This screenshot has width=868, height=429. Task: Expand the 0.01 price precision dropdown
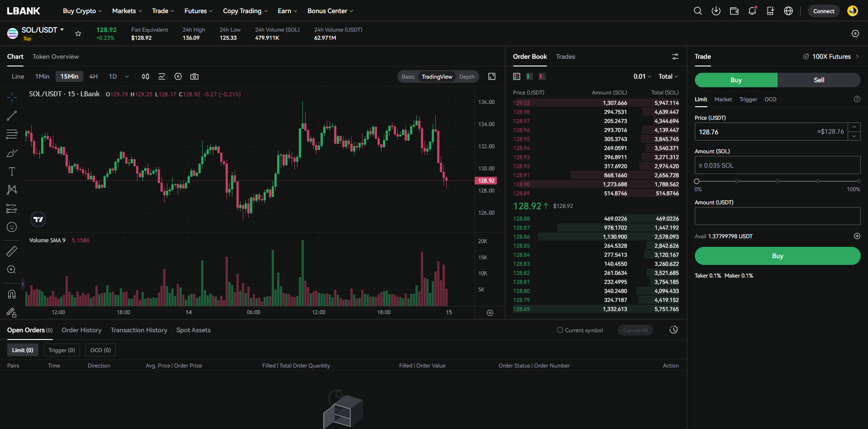coord(642,76)
